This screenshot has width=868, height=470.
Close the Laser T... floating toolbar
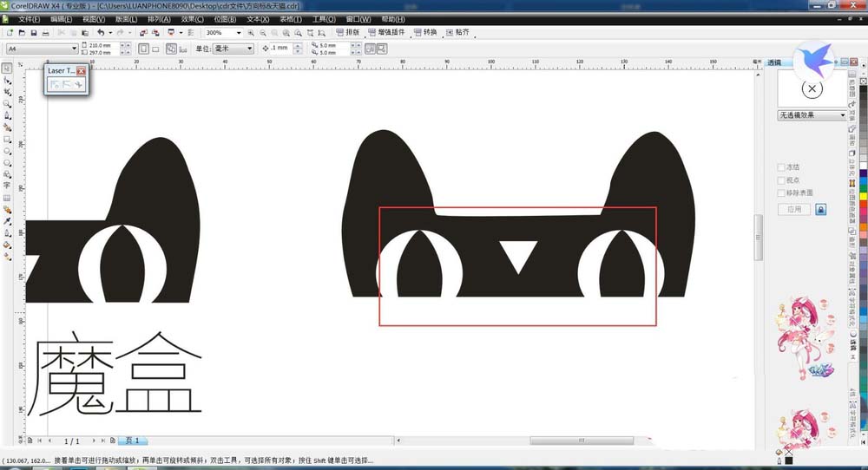pyautogui.click(x=82, y=71)
